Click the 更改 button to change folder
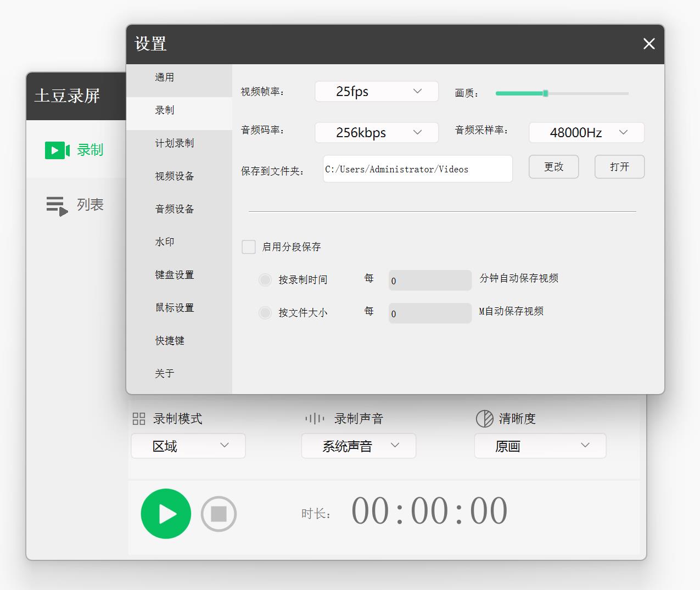The width and height of the screenshot is (700, 590). 553,167
